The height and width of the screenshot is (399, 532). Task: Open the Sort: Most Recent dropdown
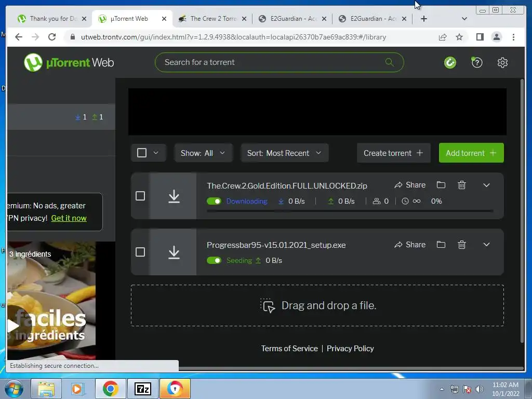coord(284,153)
